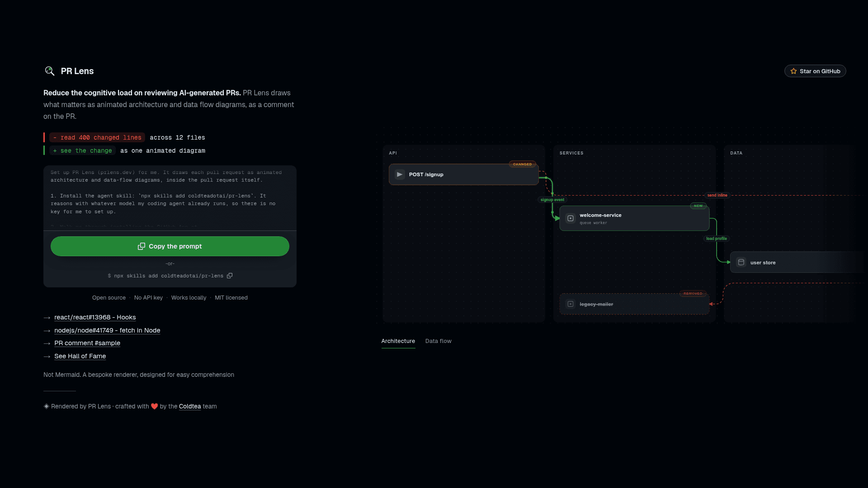Click the npx skills add command text
The height and width of the screenshot is (488, 868).
tap(169, 276)
